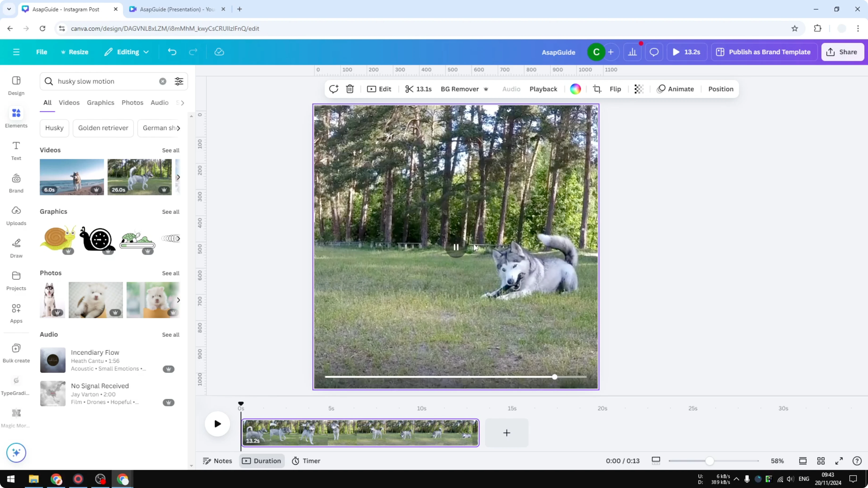The height and width of the screenshot is (488, 868).
Task: Delete the selected clip with the trash icon
Action: pos(350,89)
